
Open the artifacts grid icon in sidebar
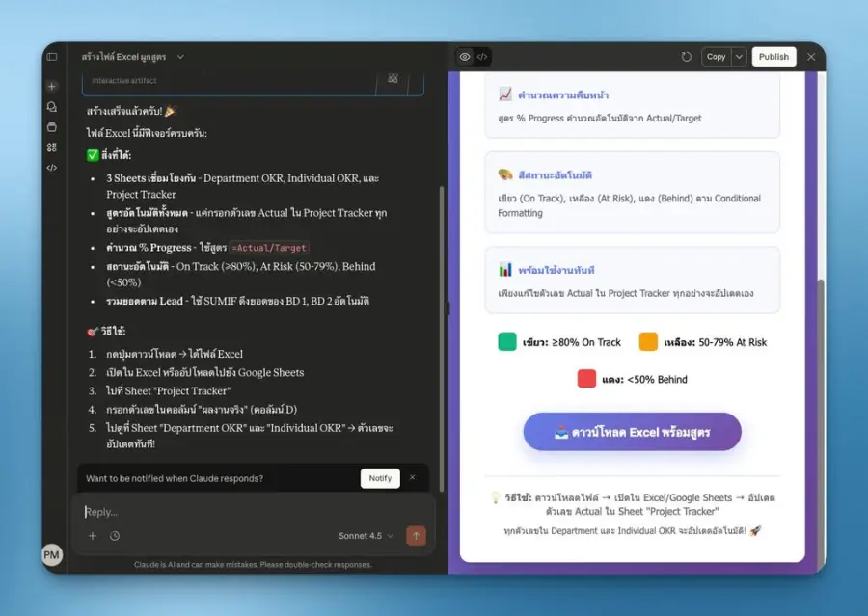(x=52, y=147)
